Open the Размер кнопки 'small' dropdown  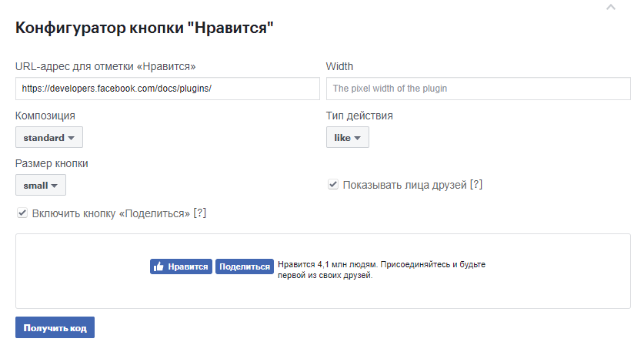point(41,185)
